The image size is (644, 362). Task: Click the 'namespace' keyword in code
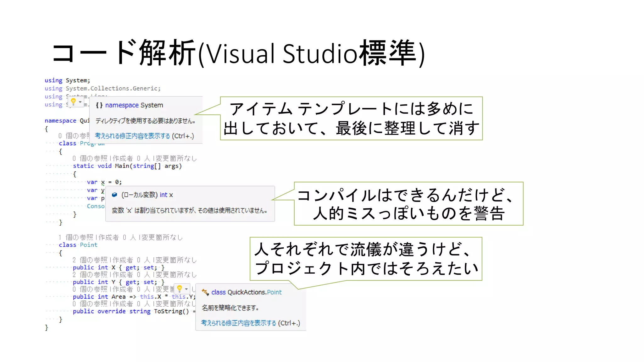click(60, 121)
